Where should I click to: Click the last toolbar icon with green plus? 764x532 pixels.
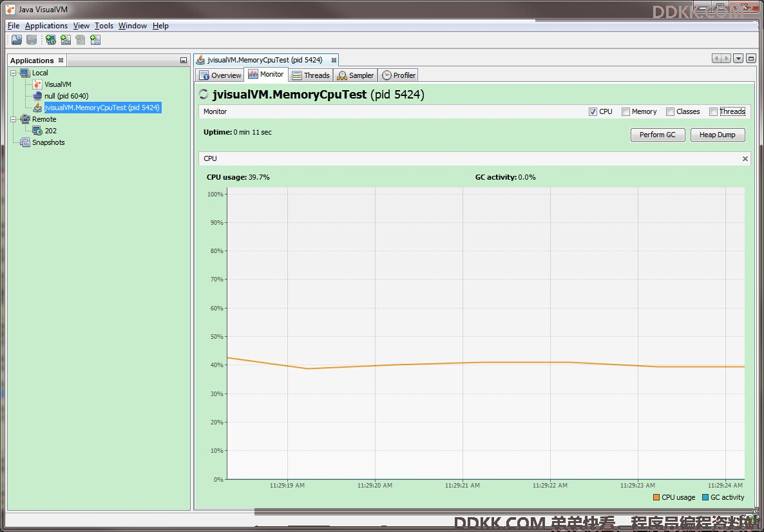click(95, 40)
